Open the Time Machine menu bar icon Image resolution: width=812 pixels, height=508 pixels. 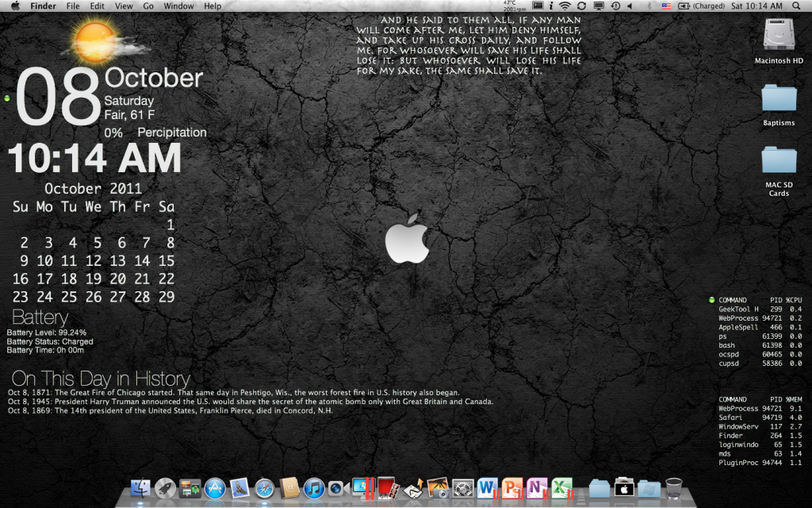coord(615,6)
